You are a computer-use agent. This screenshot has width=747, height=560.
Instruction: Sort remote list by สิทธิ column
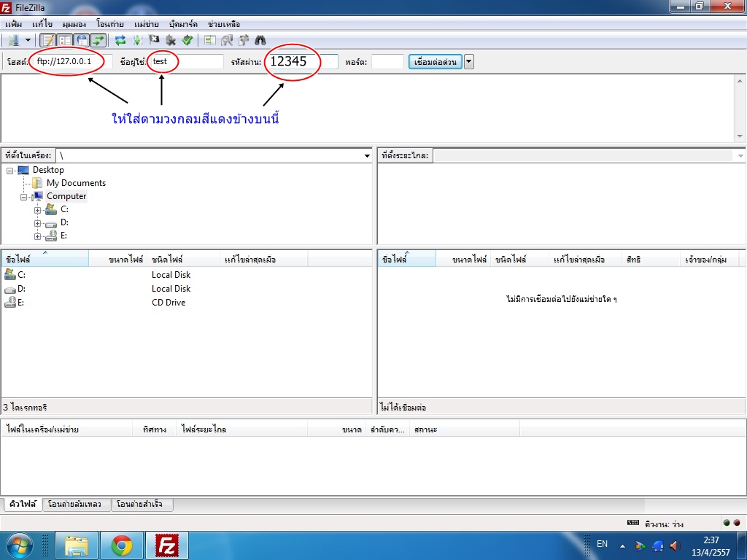click(x=651, y=260)
